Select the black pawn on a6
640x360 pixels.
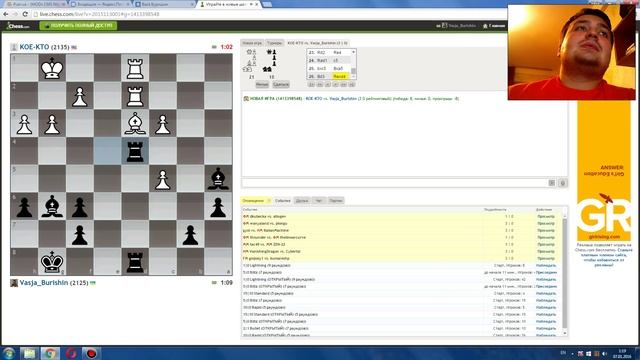click(218, 207)
